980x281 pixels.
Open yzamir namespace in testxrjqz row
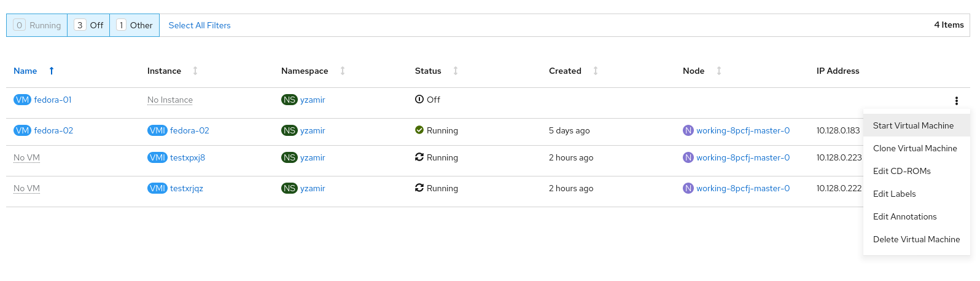313,188
